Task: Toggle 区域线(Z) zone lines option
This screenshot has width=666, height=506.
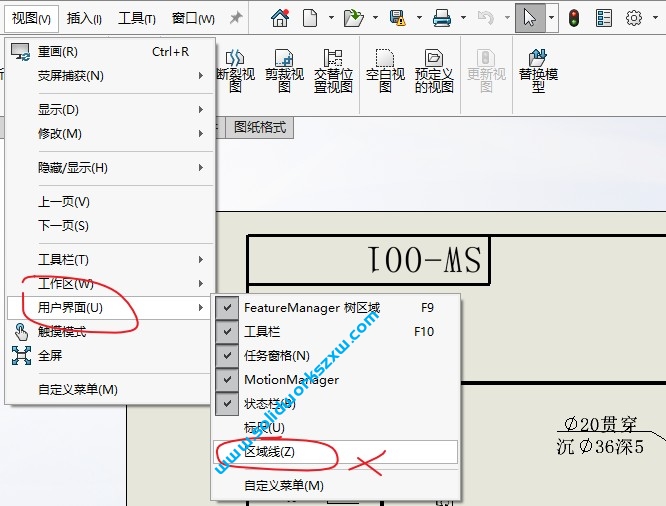Action: (336, 452)
